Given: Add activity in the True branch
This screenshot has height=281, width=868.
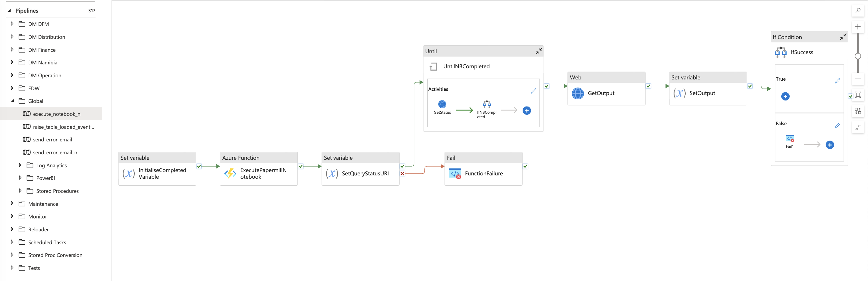Looking at the screenshot, I should point(785,97).
